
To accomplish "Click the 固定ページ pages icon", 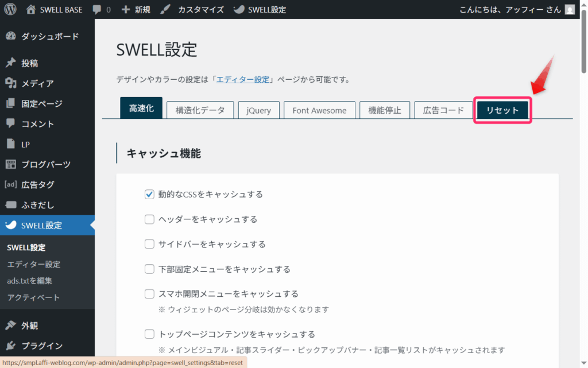I will 11,103.
